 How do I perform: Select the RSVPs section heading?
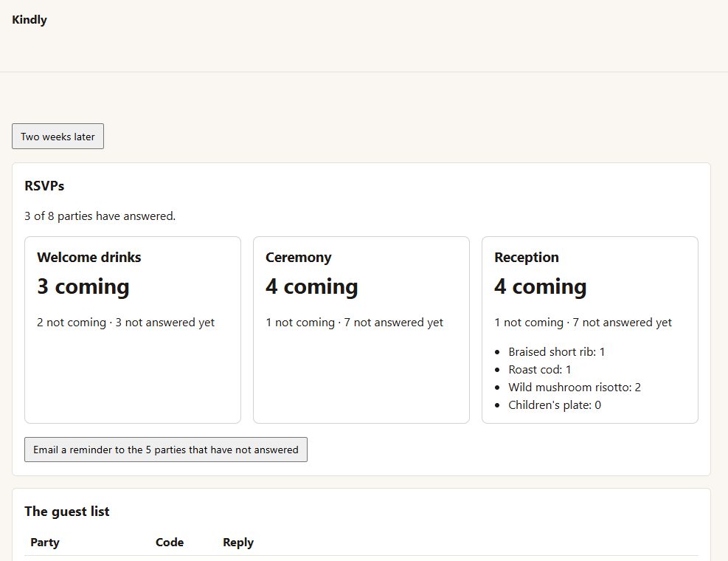(44, 186)
